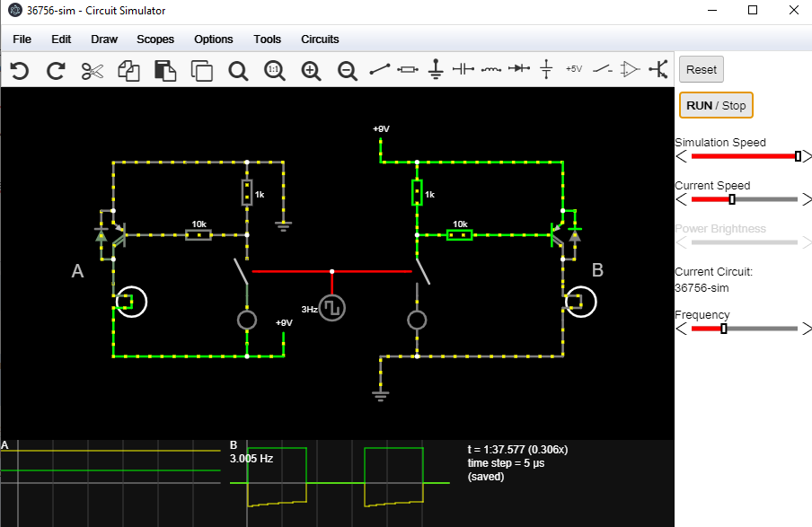
Task: Click the Zoom In magnifier icon
Action: pyautogui.click(x=311, y=70)
